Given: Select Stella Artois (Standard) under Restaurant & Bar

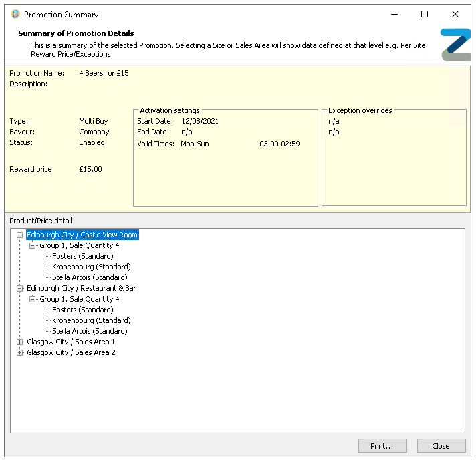Looking at the screenshot, I should [89, 331].
